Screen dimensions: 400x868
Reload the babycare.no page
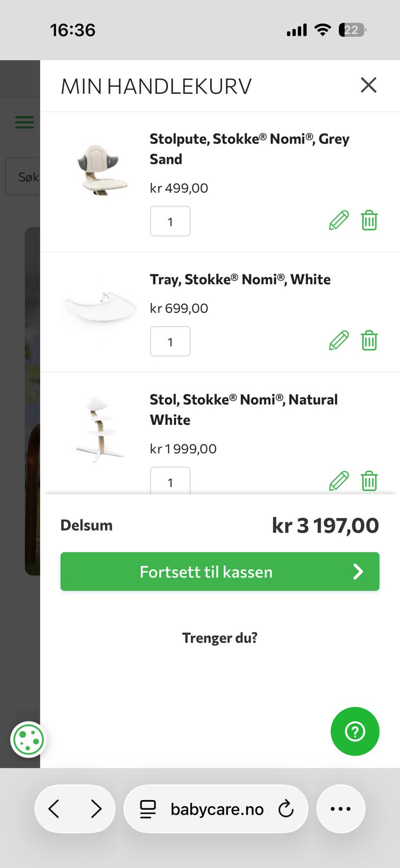click(286, 809)
